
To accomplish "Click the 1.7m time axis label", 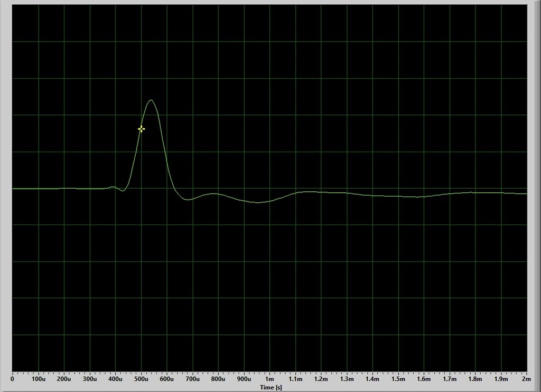I will click(x=450, y=379).
